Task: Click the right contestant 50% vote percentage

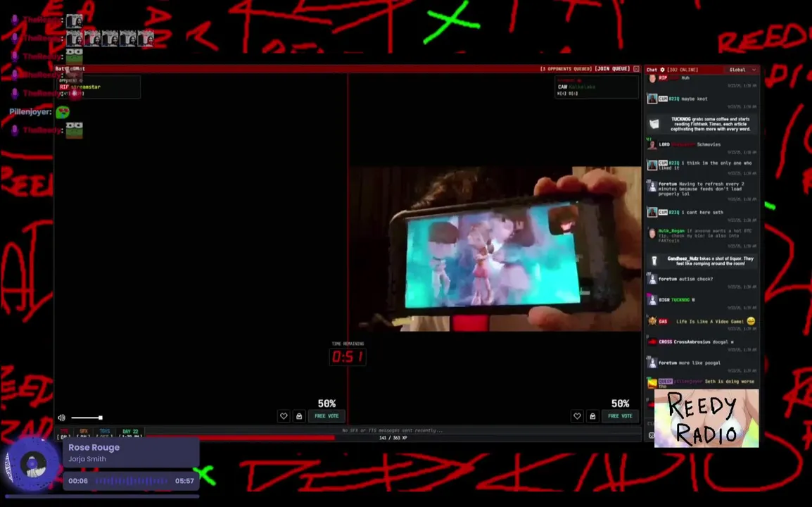Action: [620, 403]
